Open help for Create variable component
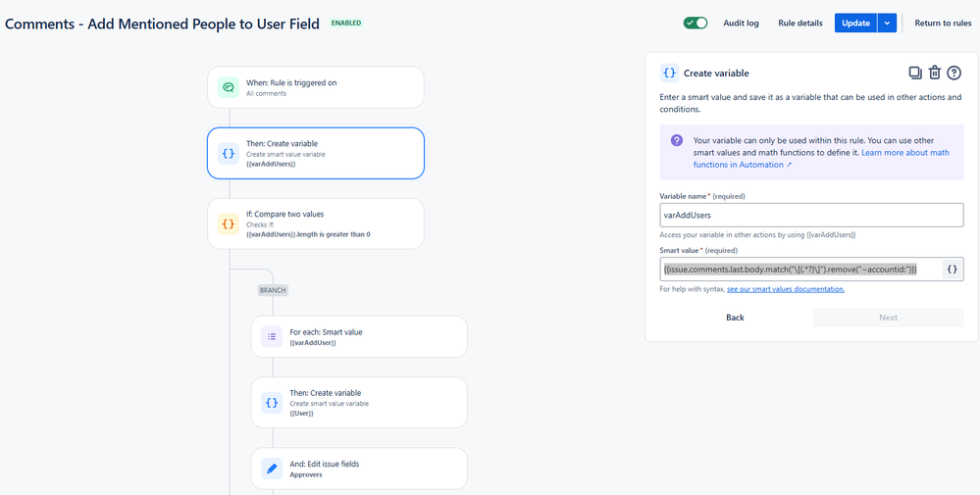Screen dimensions: 980x495 coord(954,74)
